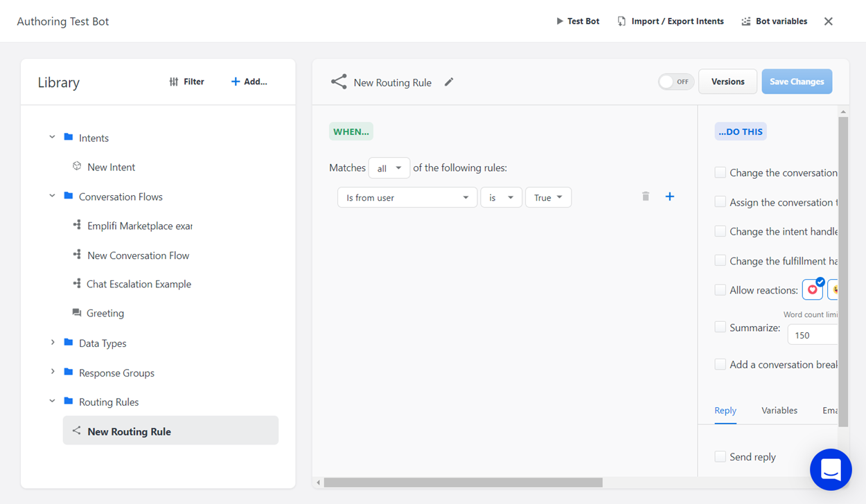
Task: Expand the Data Types folder
Action: click(53, 343)
